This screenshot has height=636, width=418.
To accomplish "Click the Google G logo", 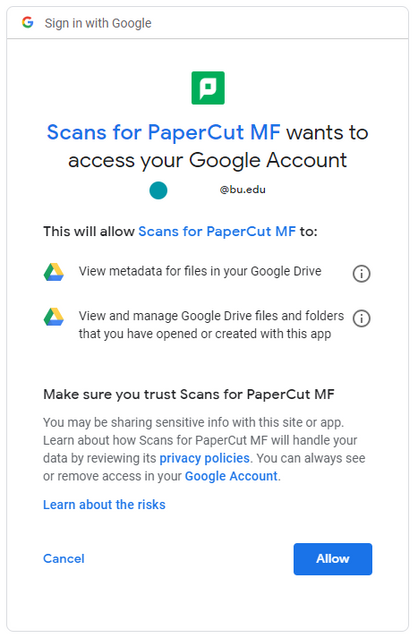I will point(28,22).
